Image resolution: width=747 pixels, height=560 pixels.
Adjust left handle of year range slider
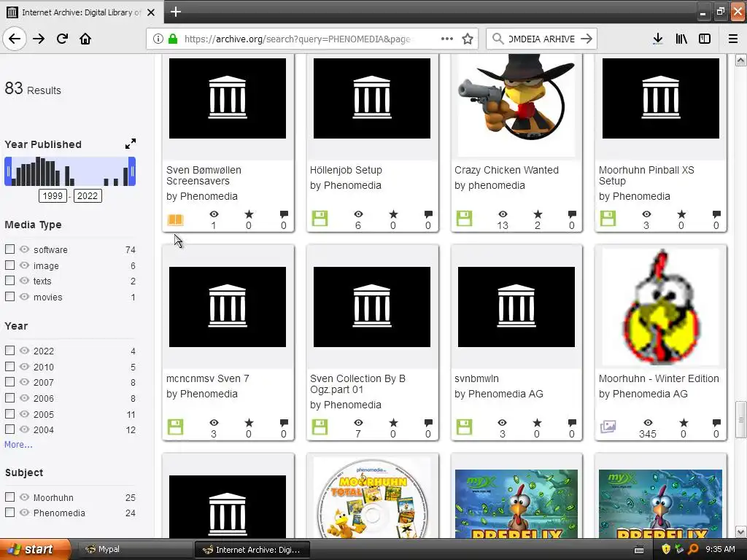pyautogui.click(x=8, y=171)
